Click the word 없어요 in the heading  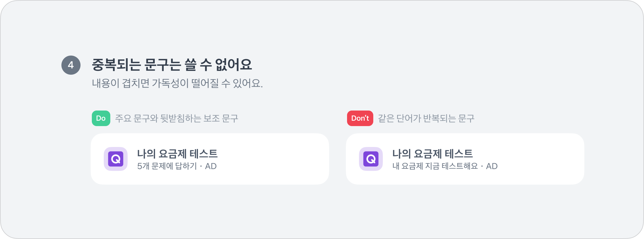coord(234,65)
